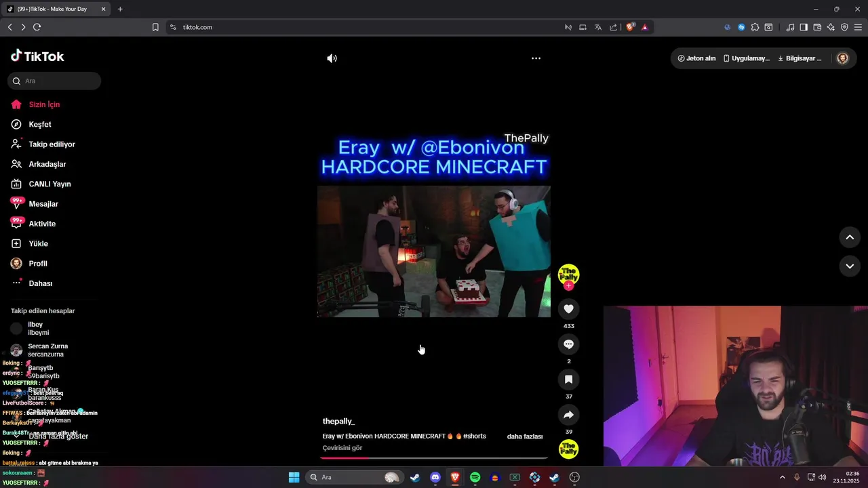
Task: Open Brave Shields lion icon
Action: (x=630, y=27)
